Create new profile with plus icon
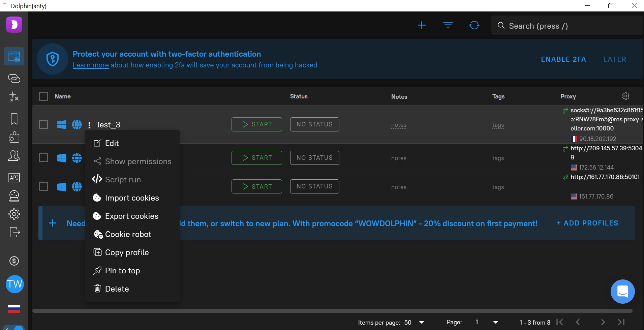 pos(422,25)
